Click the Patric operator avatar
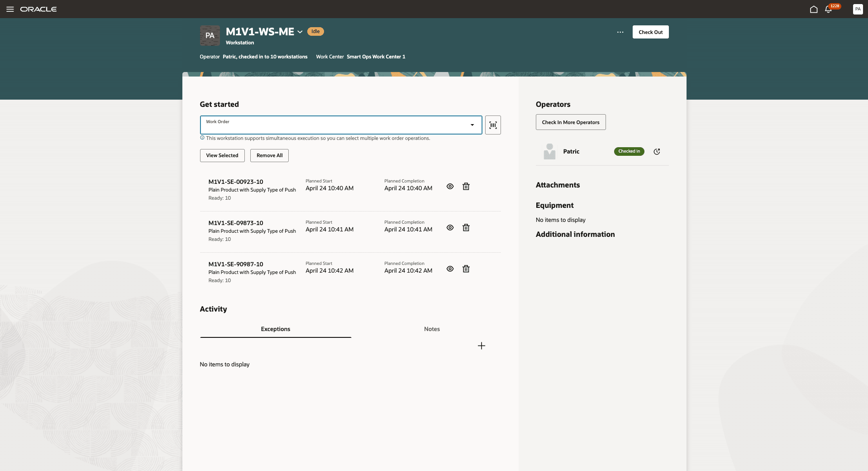Image resolution: width=868 pixels, height=471 pixels. 549,151
